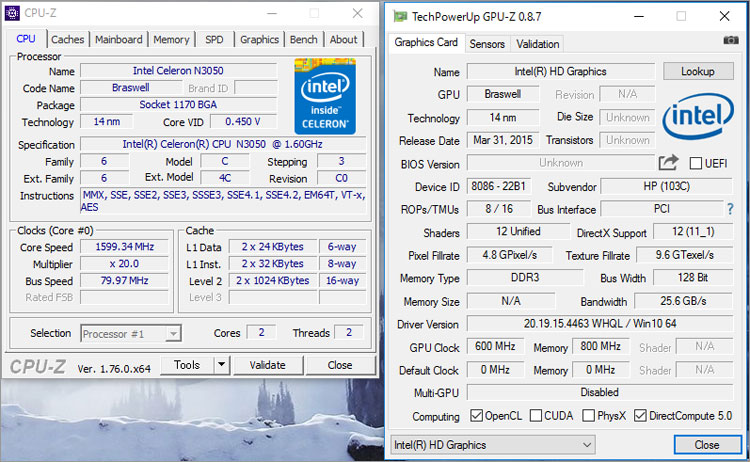This screenshot has height=462, width=750.
Task: Click the Threads count value in CPU-Z
Action: 349,332
